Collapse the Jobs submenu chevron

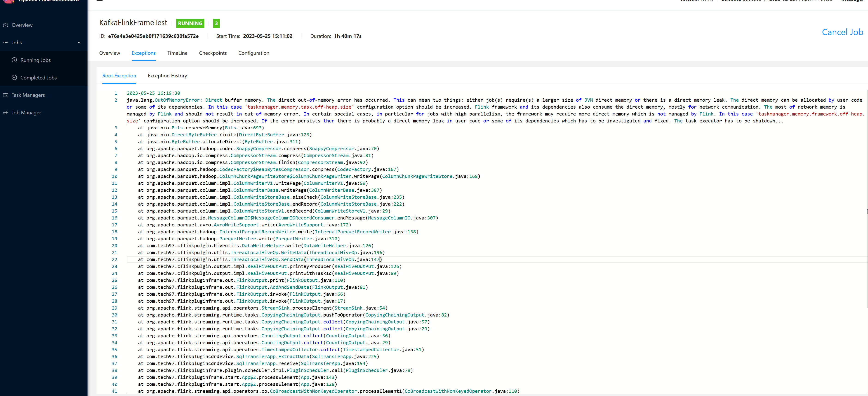[x=79, y=43]
